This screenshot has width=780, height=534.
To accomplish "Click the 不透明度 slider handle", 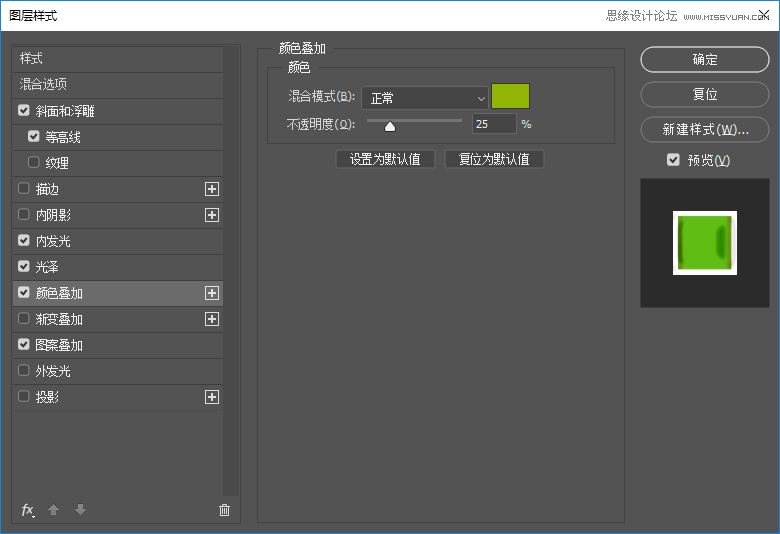I will pyautogui.click(x=390, y=126).
